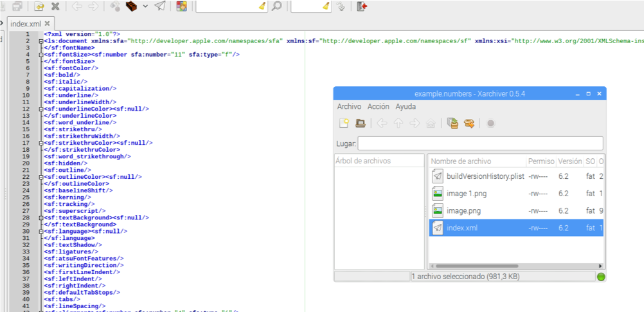Screen dimensions: 644x312
Task: Click the Open archive icon in Xarchiver
Action: [361, 123]
